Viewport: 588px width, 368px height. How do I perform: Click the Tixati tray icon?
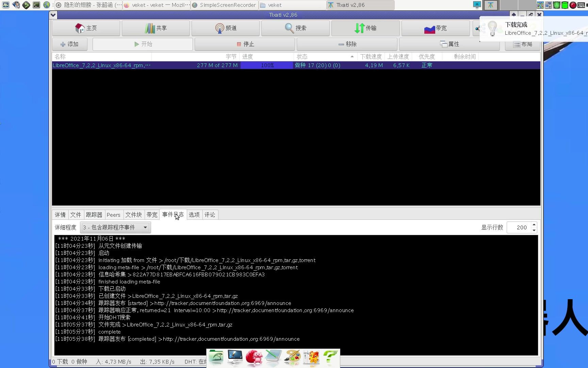540,5
